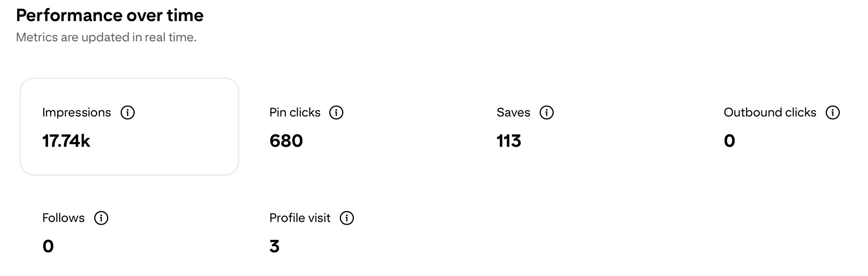Screen dimensions: 868x276
Task: Select the Follows metric label
Action: pyautogui.click(x=63, y=218)
